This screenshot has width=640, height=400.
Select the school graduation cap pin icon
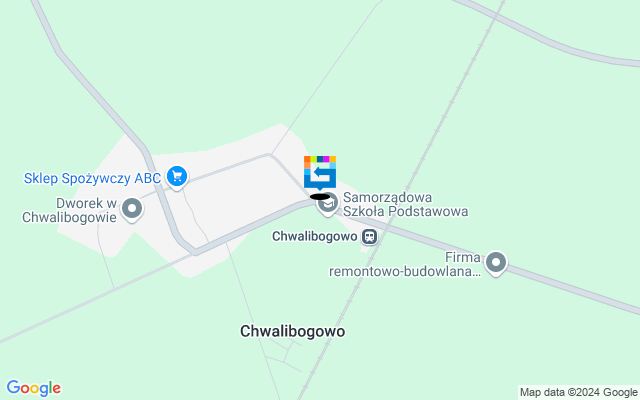coord(329,204)
